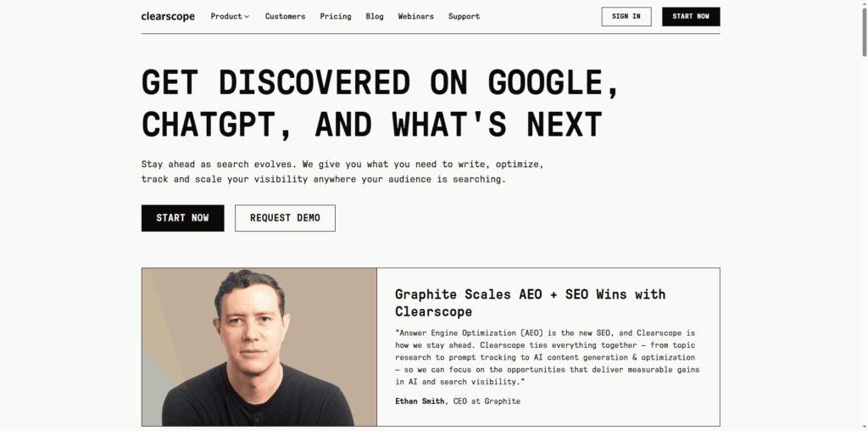Click the Sign In button
The height and width of the screenshot is (431, 868).
click(626, 16)
